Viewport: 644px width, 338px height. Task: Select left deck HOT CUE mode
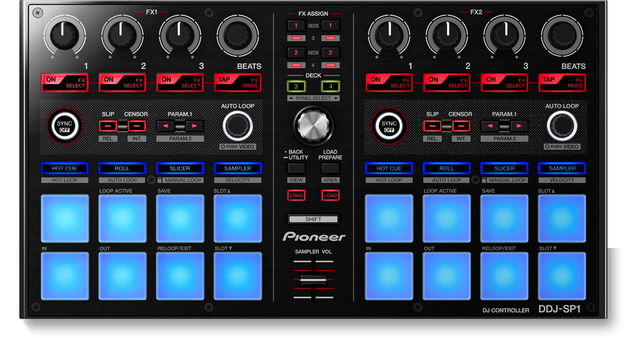64,168
